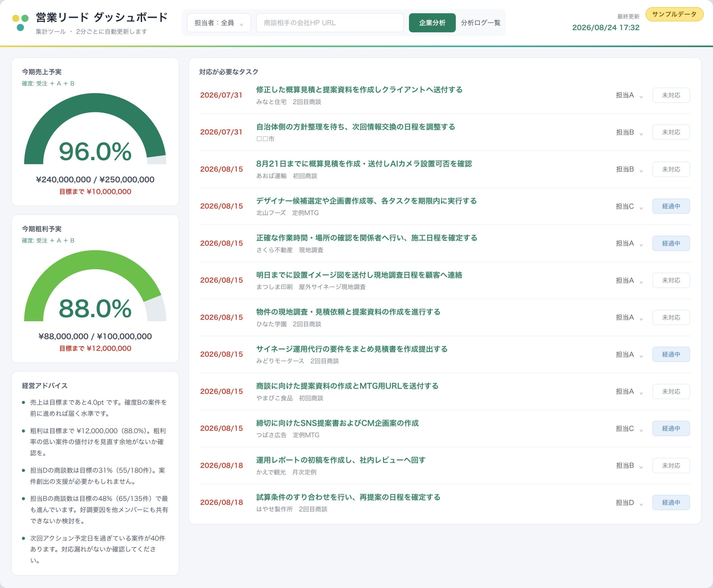Screen dimensions: 713x588
Task: Open the 担当者：全員 filter dropdown
Action: 219,23
